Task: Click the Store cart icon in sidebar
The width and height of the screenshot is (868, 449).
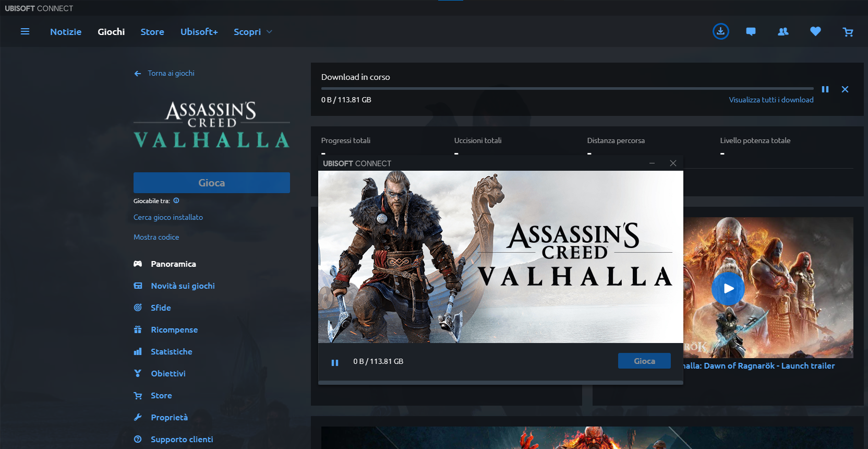Action: [x=138, y=396]
